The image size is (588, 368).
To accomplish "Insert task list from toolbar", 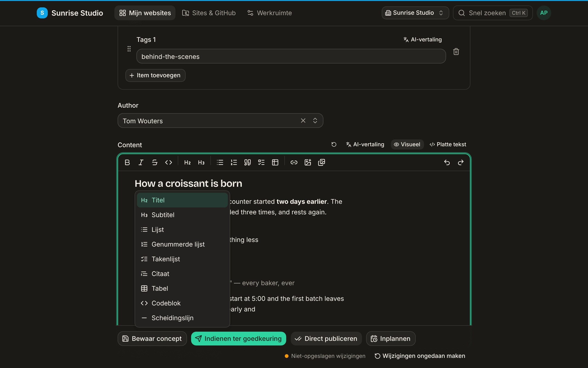I will point(261,162).
